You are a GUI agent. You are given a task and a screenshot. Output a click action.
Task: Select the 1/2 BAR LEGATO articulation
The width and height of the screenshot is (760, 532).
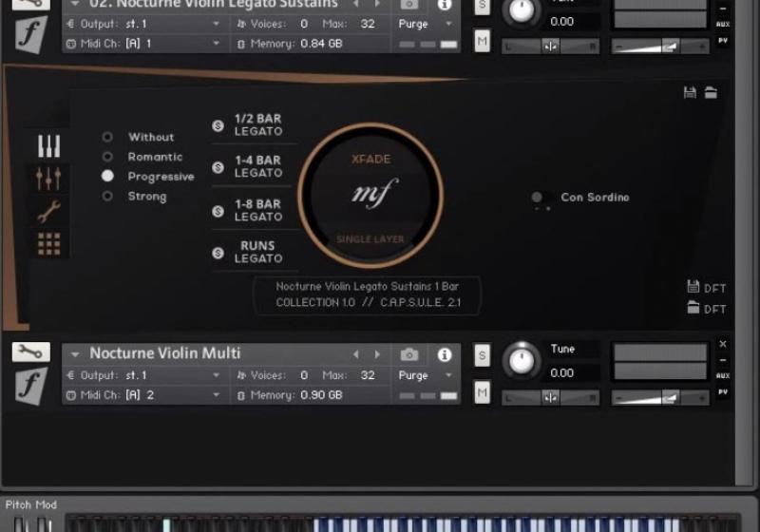256,125
